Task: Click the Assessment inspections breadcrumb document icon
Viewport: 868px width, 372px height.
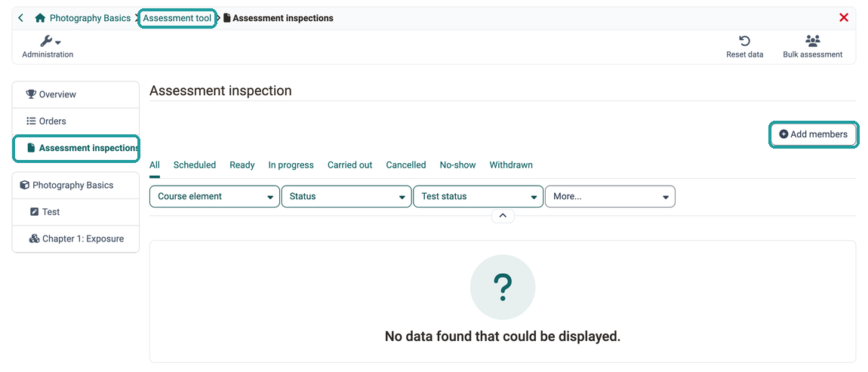Action: [227, 18]
